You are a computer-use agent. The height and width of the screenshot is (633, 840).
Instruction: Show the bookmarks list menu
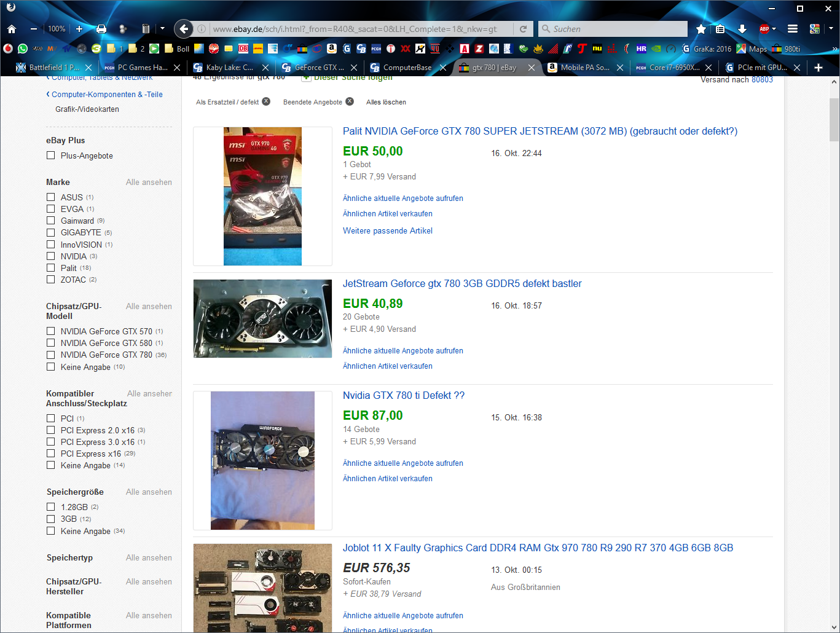pos(720,29)
